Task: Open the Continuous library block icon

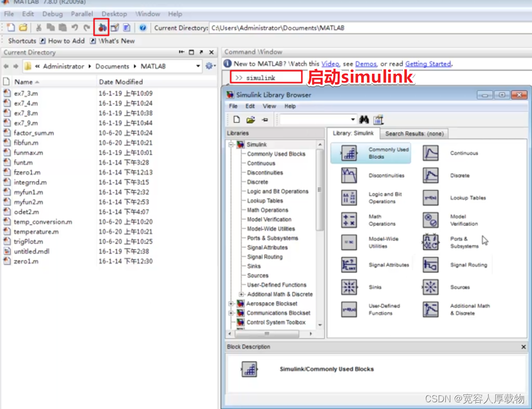Action: point(431,153)
